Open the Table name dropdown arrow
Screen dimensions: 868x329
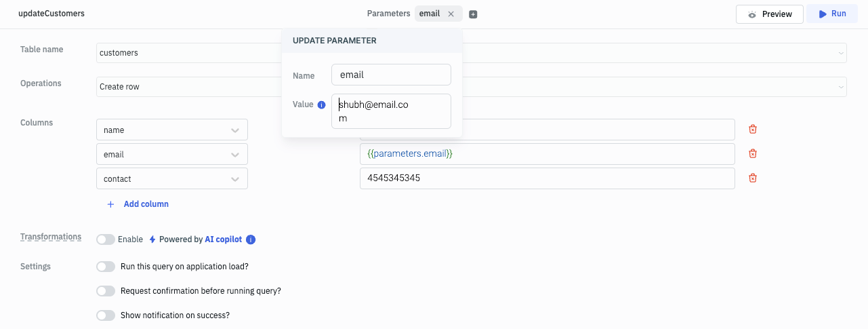click(x=841, y=53)
